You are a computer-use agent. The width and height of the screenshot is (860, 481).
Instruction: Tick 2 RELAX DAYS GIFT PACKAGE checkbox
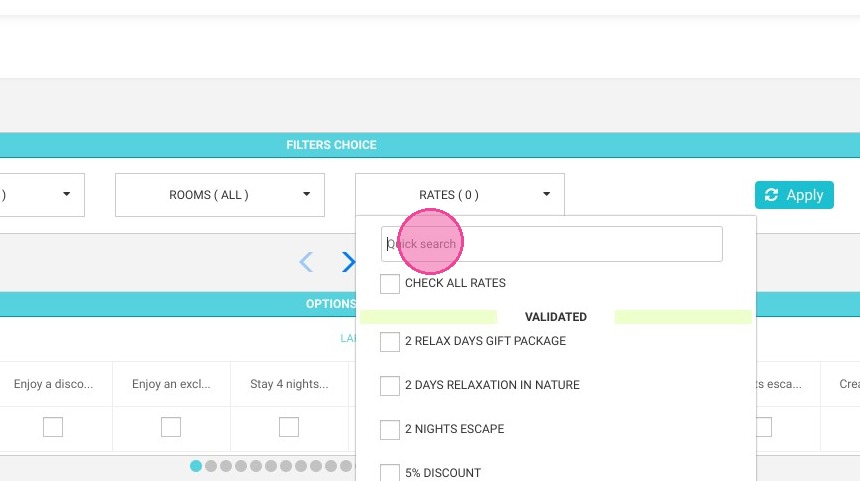(x=389, y=342)
